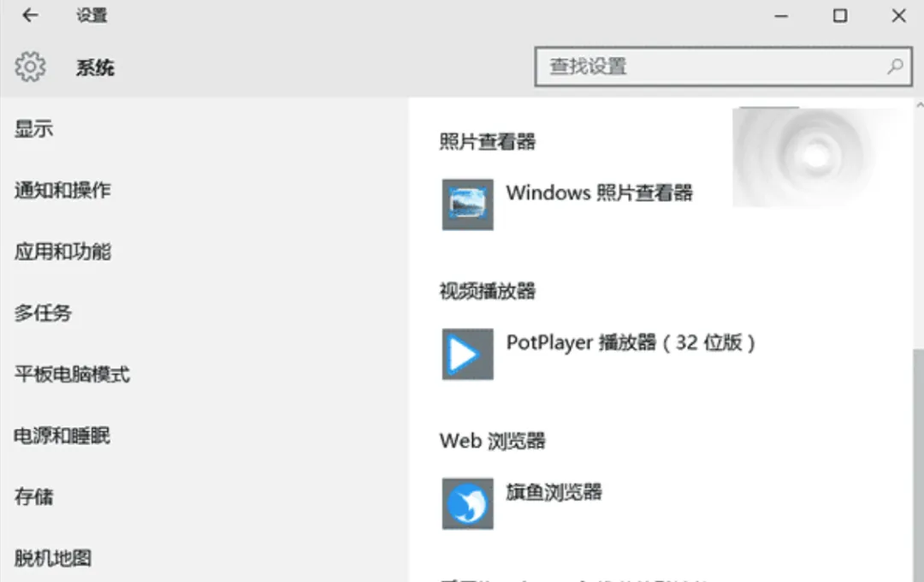The width and height of the screenshot is (924, 582).
Task: Click the settings gear icon beside 系统
Action: pyautogui.click(x=30, y=67)
